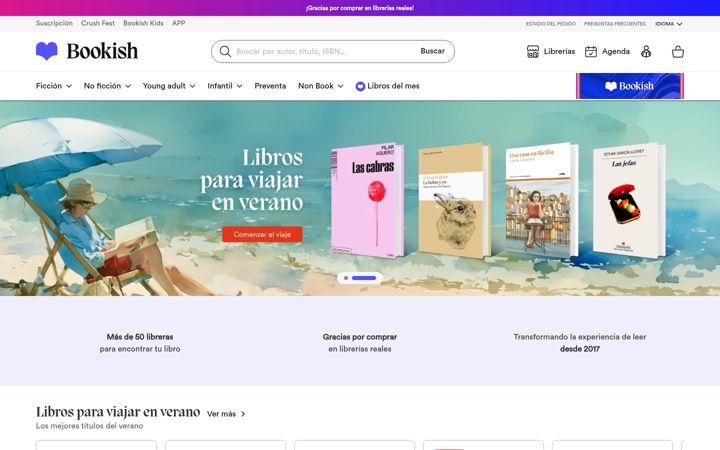Screen dimensions: 720x450
Task: Expand the Ficción menu
Action: point(54,86)
